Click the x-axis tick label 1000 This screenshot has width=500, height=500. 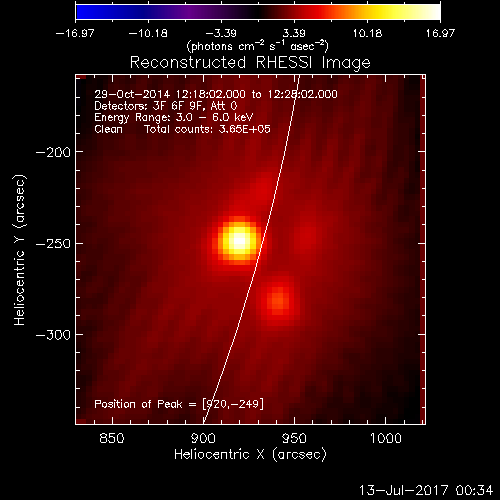(386, 438)
